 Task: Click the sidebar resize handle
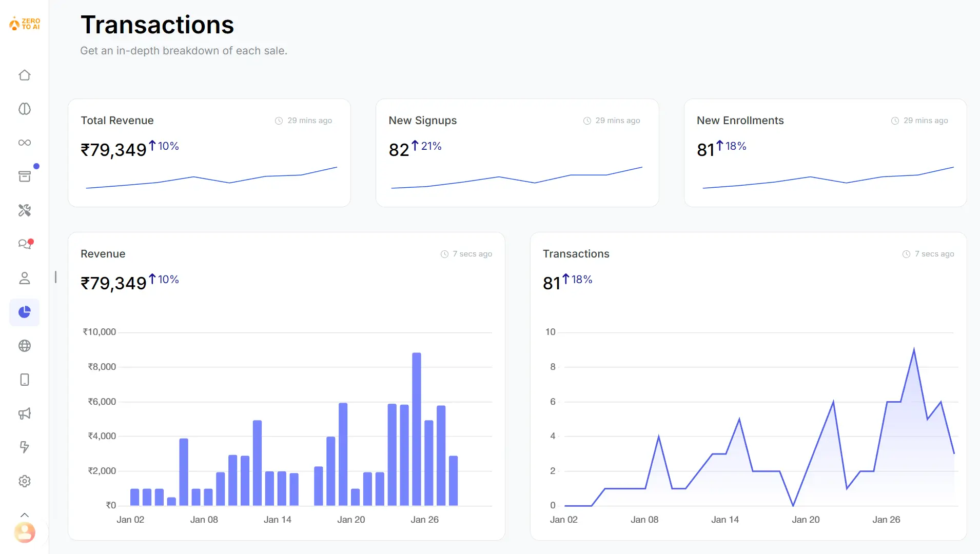pyautogui.click(x=55, y=277)
